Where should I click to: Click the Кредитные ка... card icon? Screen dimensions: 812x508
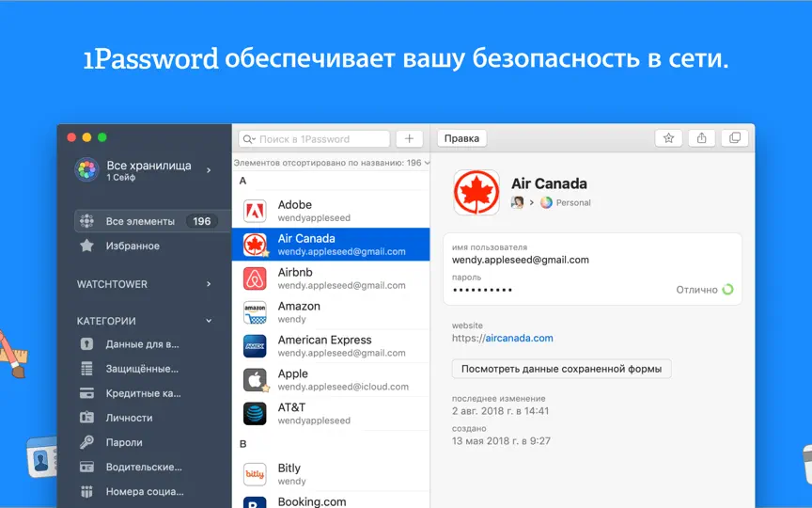click(x=87, y=393)
